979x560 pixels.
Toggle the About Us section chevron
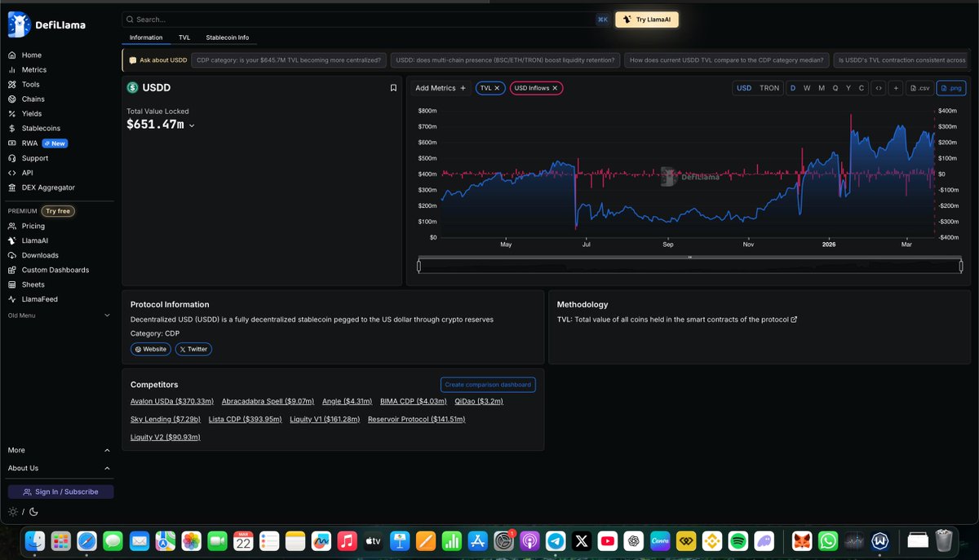[x=107, y=468]
